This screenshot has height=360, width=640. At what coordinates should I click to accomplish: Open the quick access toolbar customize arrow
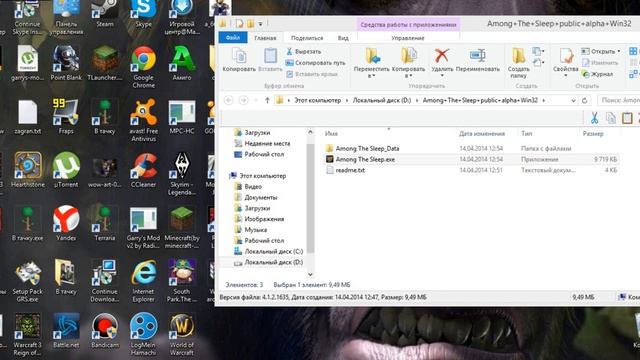tap(260, 24)
